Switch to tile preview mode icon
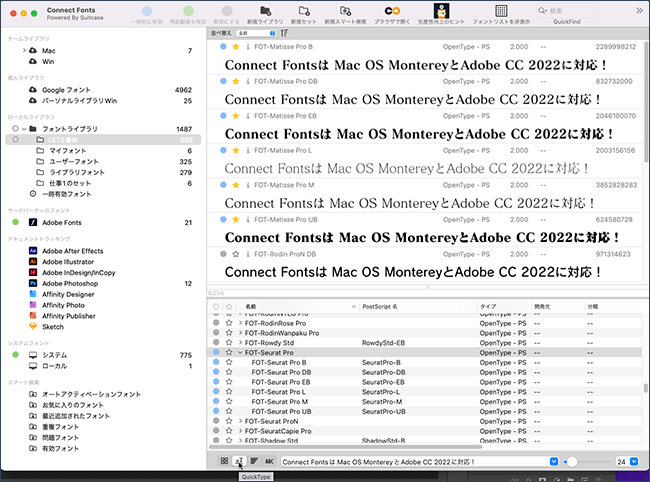The width and height of the screenshot is (650, 482). (x=224, y=461)
